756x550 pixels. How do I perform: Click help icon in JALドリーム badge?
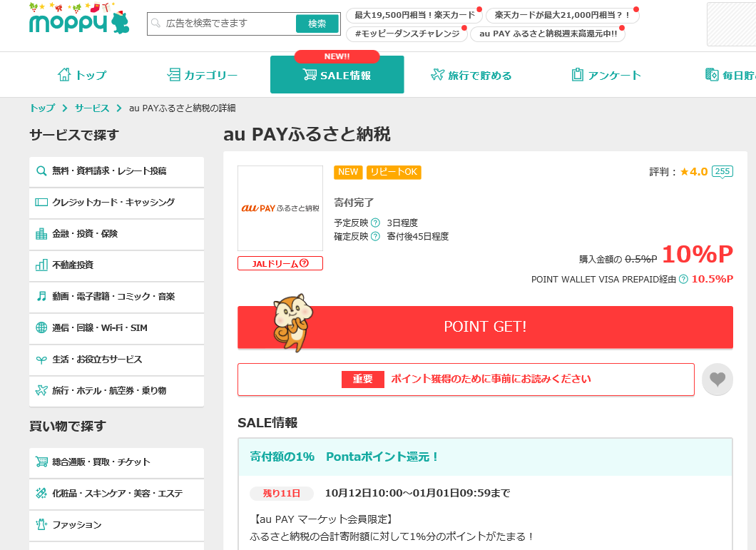coord(304,263)
